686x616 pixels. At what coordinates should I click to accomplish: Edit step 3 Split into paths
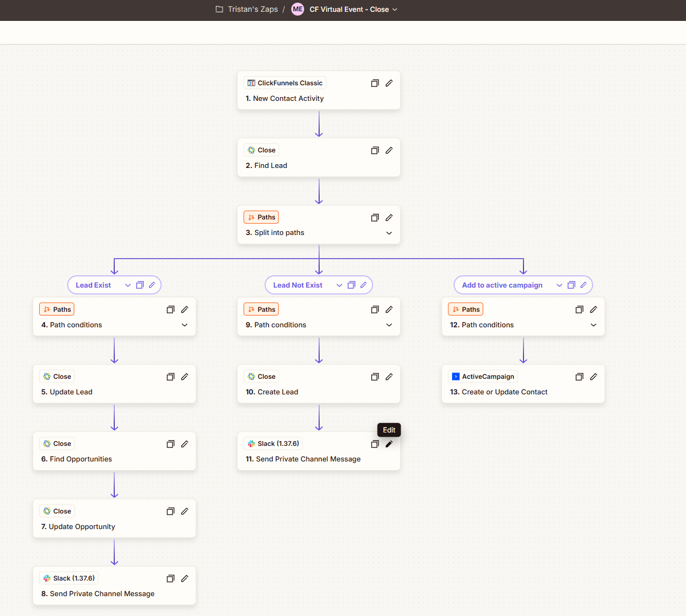tap(389, 217)
